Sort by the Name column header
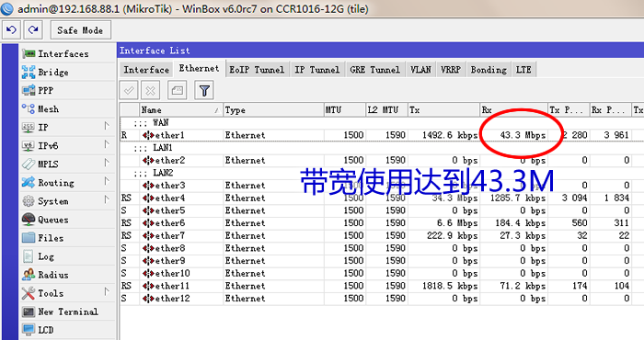The width and height of the screenshot is (644, 340). 181,110
